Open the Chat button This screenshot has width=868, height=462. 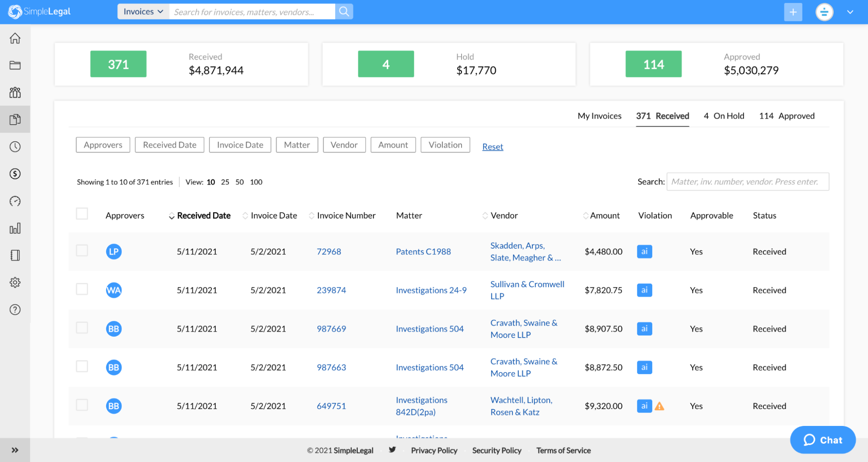coord(822,440)
